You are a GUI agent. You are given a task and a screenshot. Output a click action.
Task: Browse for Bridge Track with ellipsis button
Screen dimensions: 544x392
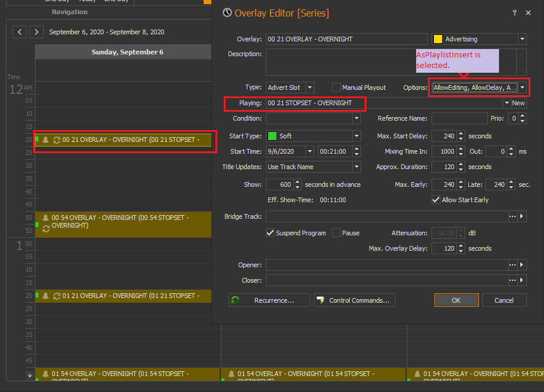(x=513, y=216)
